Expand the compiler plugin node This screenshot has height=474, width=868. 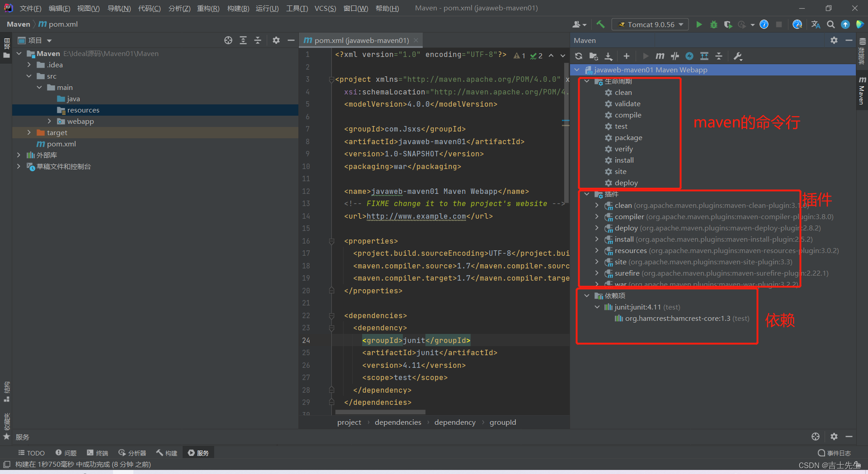[597, 216]
